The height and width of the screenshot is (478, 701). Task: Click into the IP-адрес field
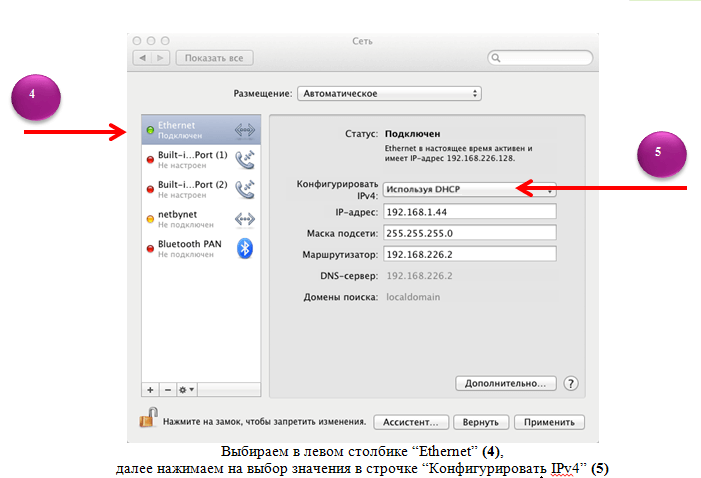(x=468, y=212)
